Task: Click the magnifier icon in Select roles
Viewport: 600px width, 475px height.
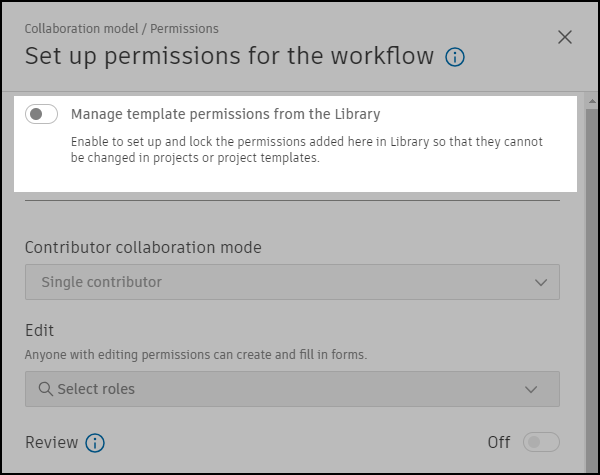Action: (46, 389)
